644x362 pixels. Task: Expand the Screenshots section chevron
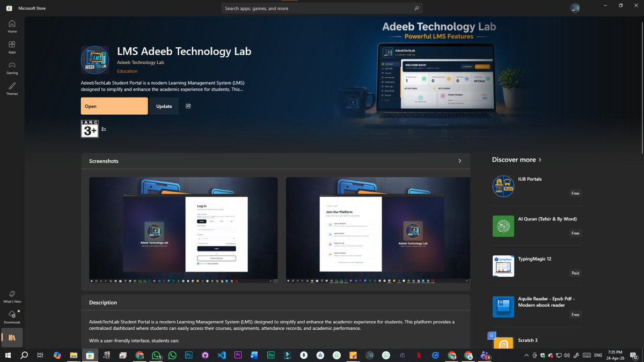[x=459, y=160]
